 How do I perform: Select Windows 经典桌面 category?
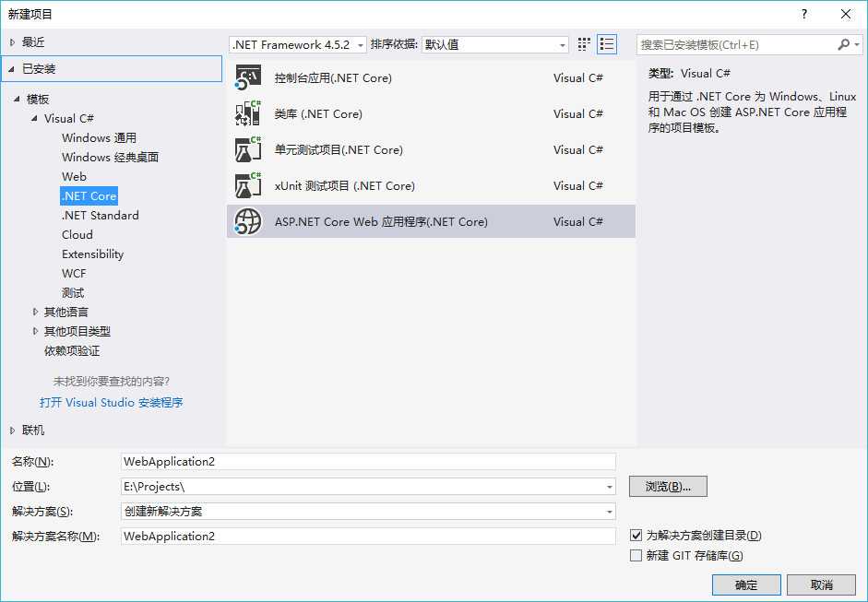pyautogui.click(x=110, y=157)
